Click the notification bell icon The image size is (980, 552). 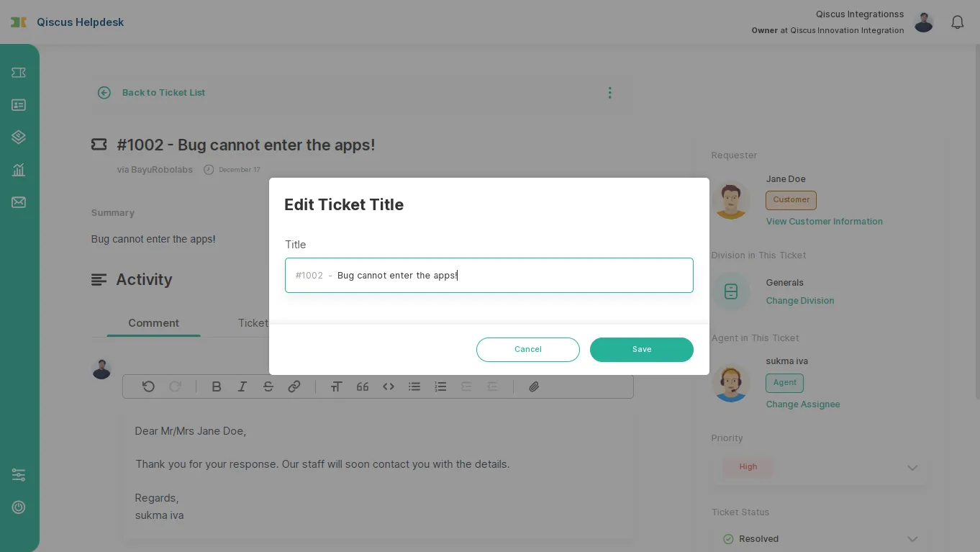click(x=957, y=22)
